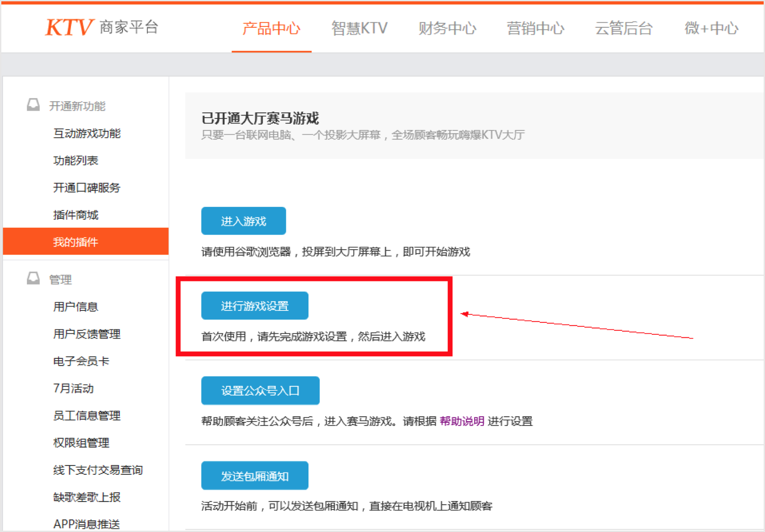The image size is (765, 532).
Task: Click the text 活动开始前，可以发送包厢通知
Action: (279, 506)
